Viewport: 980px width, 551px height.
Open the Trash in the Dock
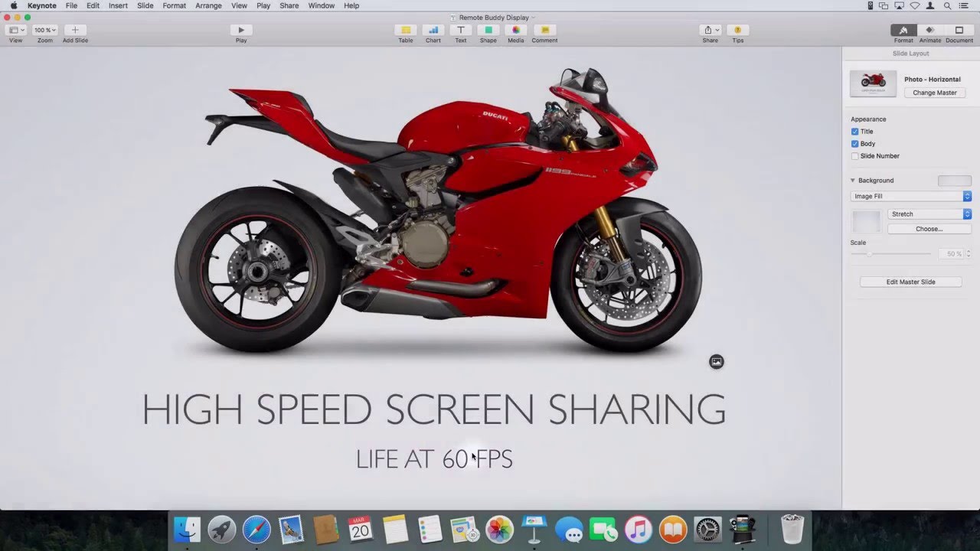point(792,530)
